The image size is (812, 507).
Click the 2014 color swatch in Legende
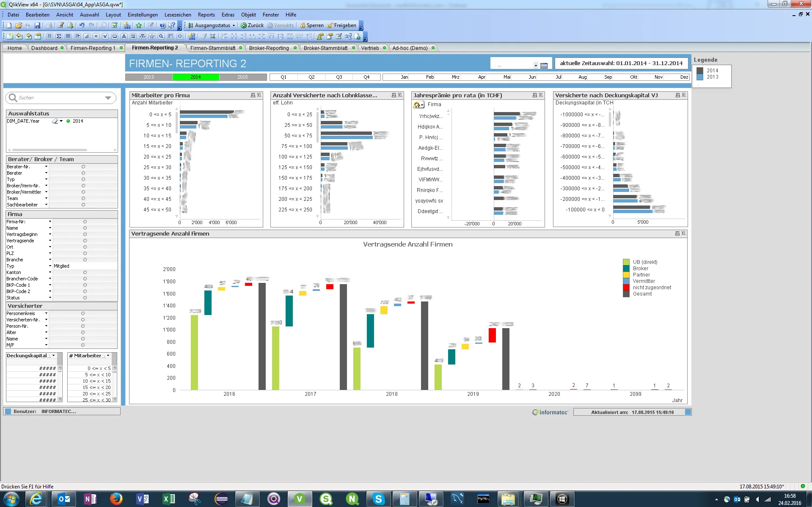[700, 71]
